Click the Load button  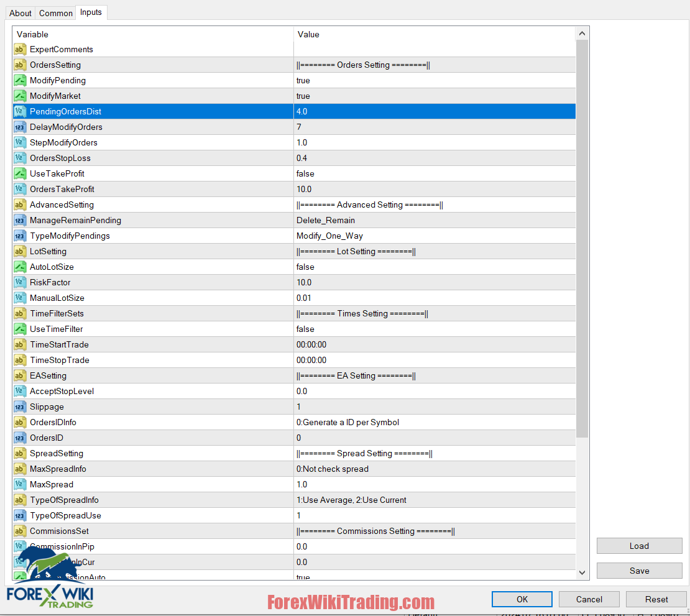click(640, 546)
